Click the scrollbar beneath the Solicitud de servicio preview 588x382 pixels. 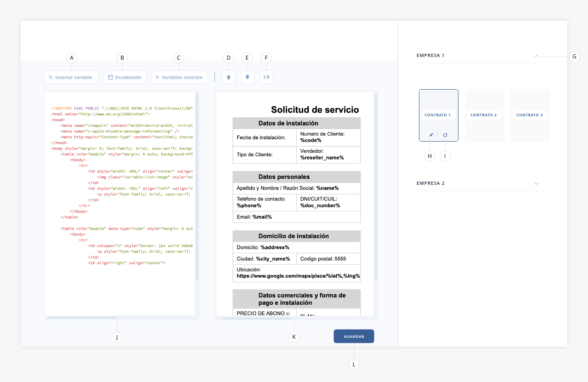[x=257, y=318]
